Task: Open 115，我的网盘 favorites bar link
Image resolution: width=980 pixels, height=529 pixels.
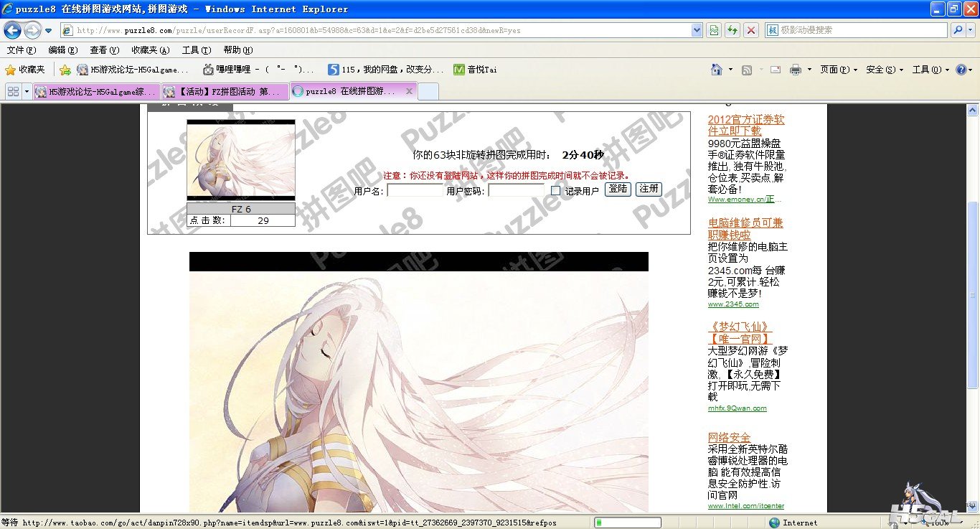Action: click(x=386, y=70)
